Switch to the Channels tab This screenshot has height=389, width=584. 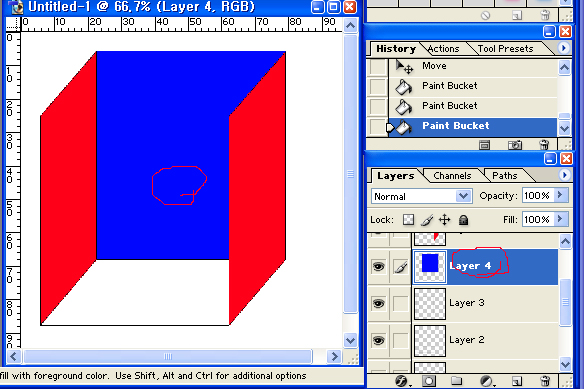click(452, 176)
